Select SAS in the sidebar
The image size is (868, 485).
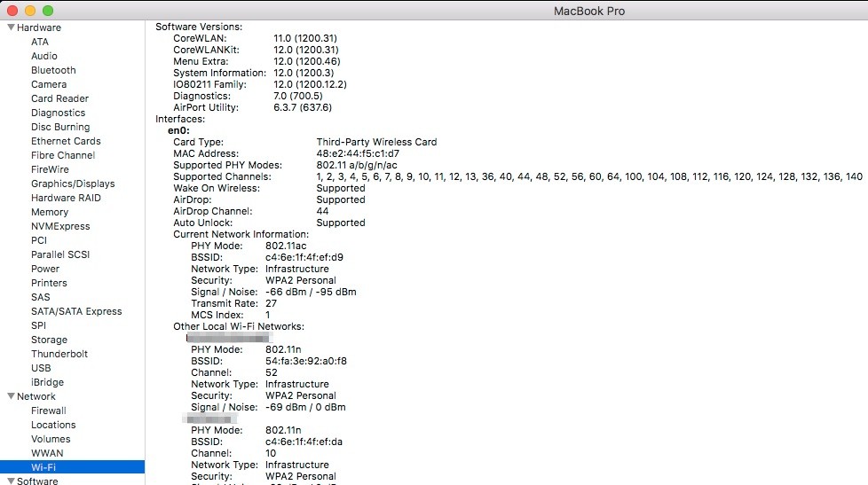(41, 297)
